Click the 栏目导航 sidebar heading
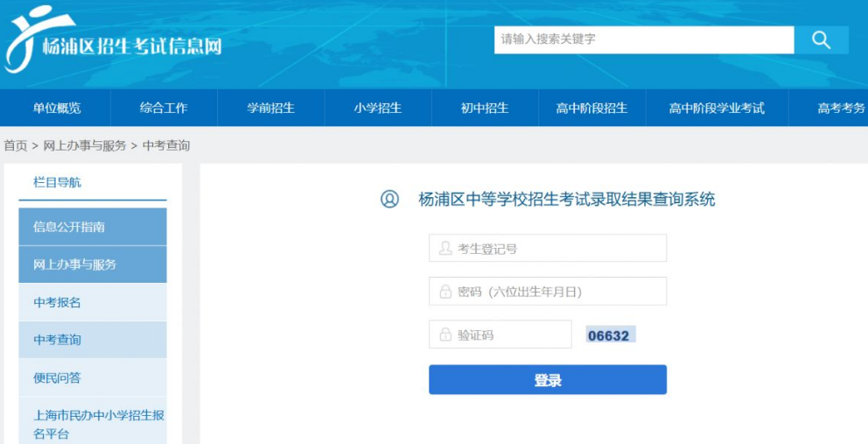 tap(57, 182)
